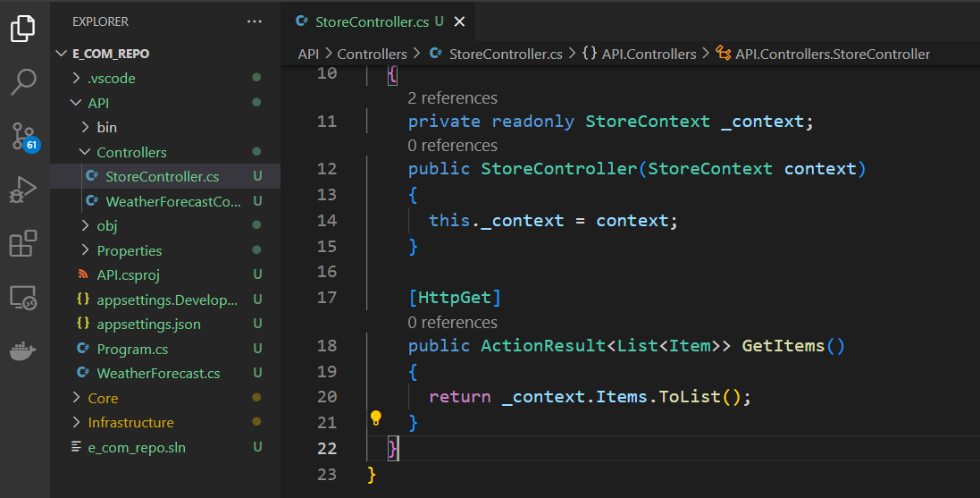Open appsettings.Develop... file
Image resolution: width=980 pixels, height=498 pixels.
[x=165, y=300]
